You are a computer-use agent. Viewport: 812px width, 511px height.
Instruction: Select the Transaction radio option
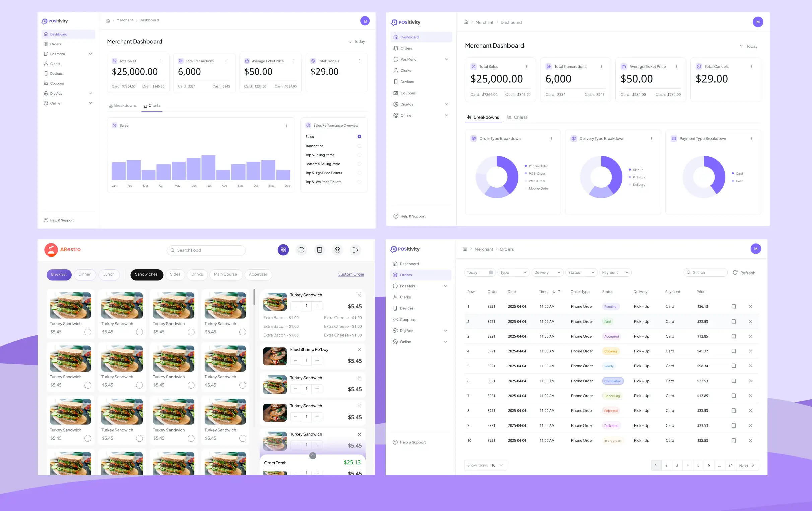click(x=359, y=146)
